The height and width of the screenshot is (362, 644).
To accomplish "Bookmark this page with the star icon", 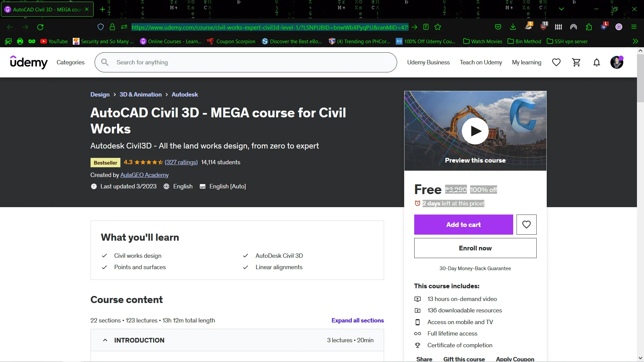I will tap(438, 27).
